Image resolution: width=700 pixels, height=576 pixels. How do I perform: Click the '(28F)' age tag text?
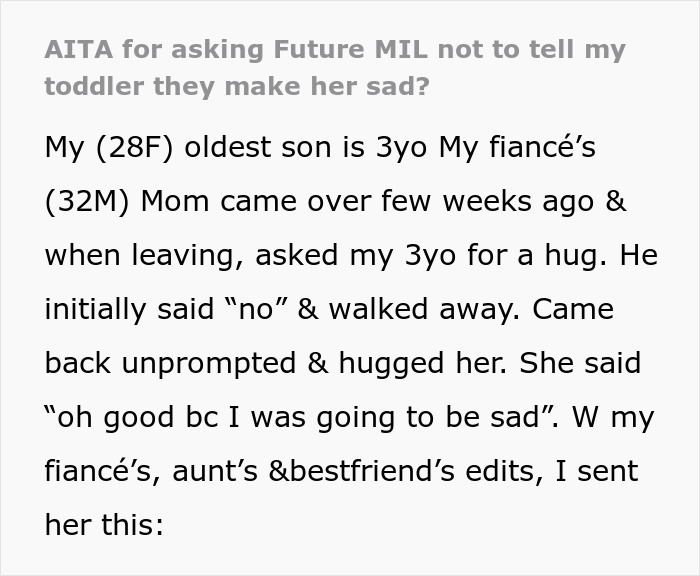point(133,147)
